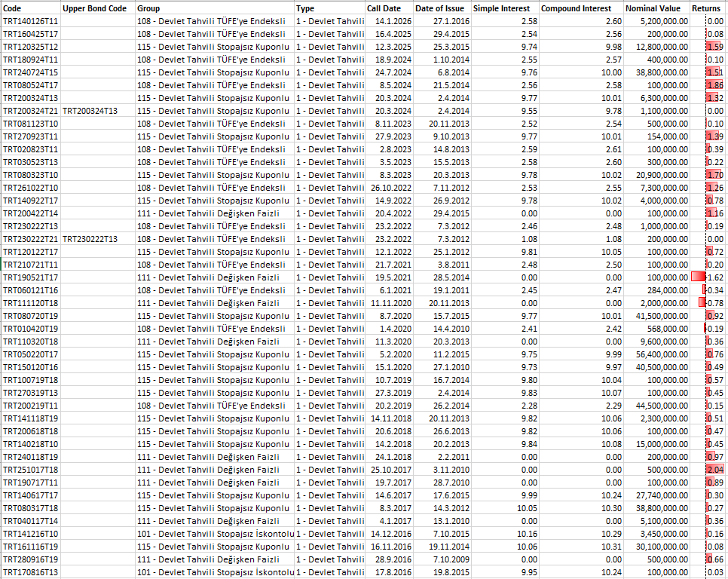
Task: Select bond code cell TRT190521T17
Action: (31, 277)
